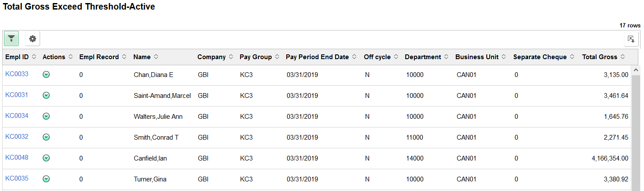Screen dimensions: 644x191
Task: Click vertical scrollbar track in grid
Action: coord(635,131)
